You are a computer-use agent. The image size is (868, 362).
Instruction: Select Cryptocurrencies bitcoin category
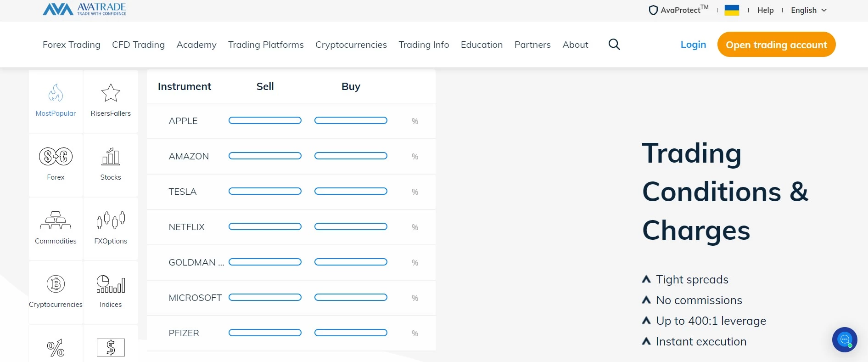click(x=56, y=292)
